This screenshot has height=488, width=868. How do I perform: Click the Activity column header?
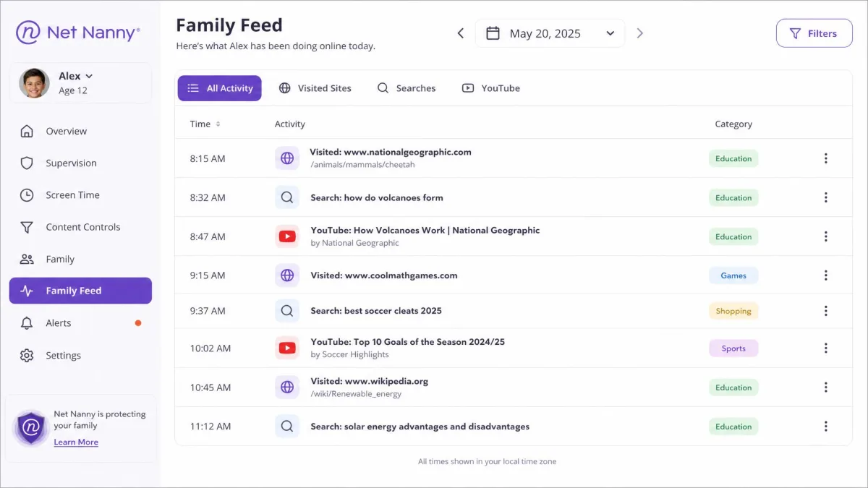point(290,124)
